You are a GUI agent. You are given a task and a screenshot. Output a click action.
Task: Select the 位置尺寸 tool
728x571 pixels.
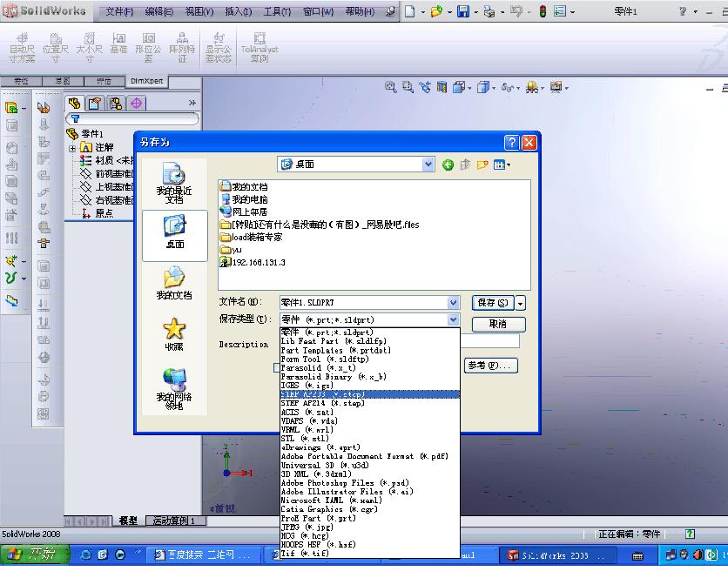point(55,47)
